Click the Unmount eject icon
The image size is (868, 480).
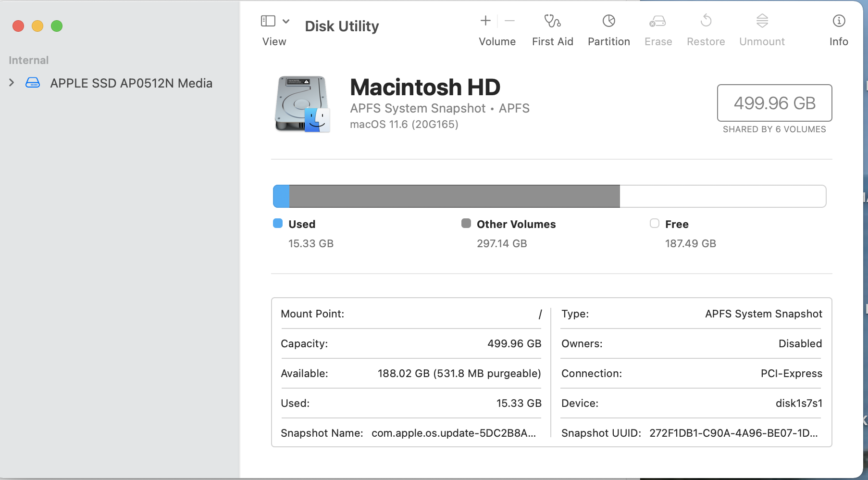pos(762,21)
